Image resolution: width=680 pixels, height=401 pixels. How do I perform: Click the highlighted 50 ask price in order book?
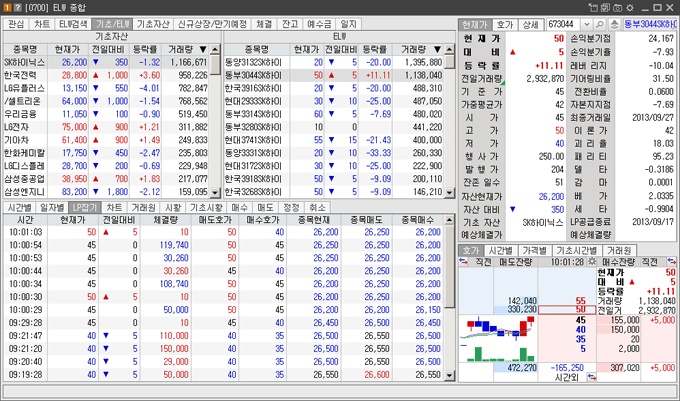[x=567, y=310]
